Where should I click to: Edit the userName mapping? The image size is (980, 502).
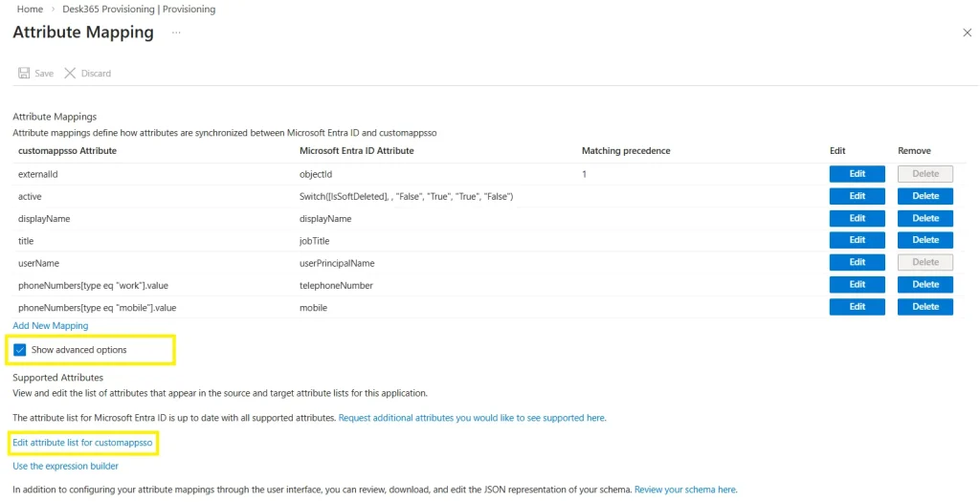857,262
